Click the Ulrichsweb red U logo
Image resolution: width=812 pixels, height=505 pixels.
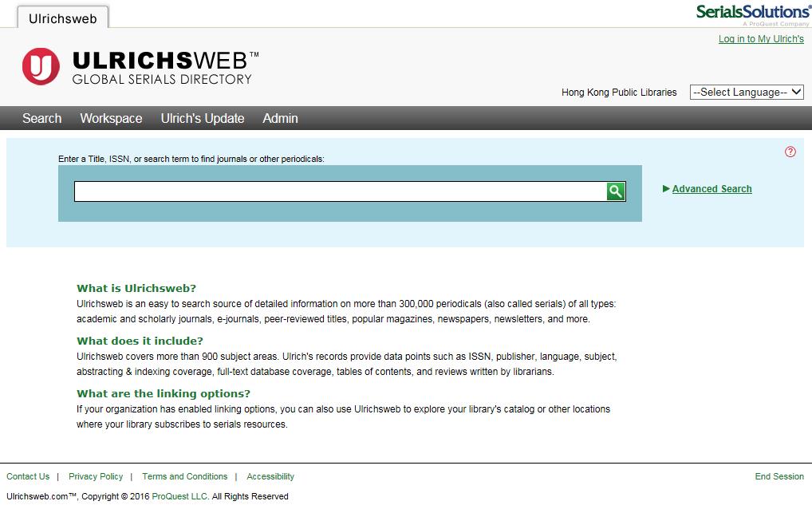click(41, 66)
